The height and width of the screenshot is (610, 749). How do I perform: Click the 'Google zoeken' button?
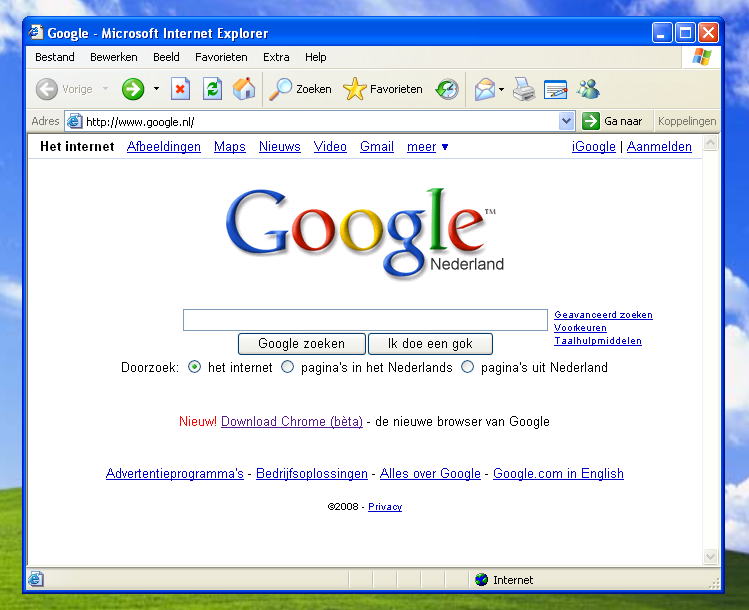click(x=301, y=344)
